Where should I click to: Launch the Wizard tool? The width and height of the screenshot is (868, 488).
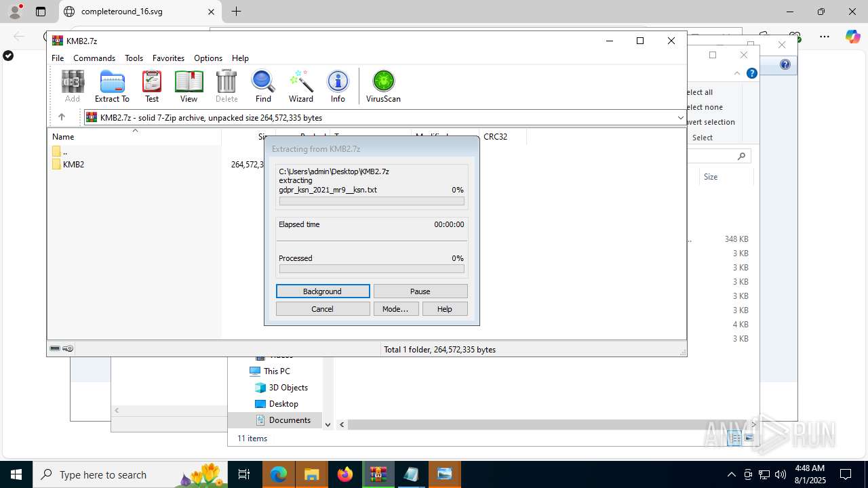pyautogui.click(x=300, y=86)
